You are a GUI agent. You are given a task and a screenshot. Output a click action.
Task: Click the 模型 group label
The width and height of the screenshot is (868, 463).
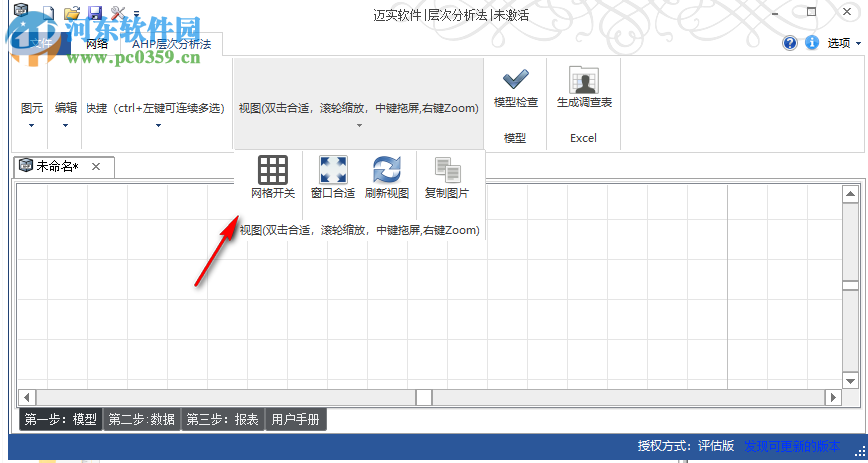(x=515, y=138)
